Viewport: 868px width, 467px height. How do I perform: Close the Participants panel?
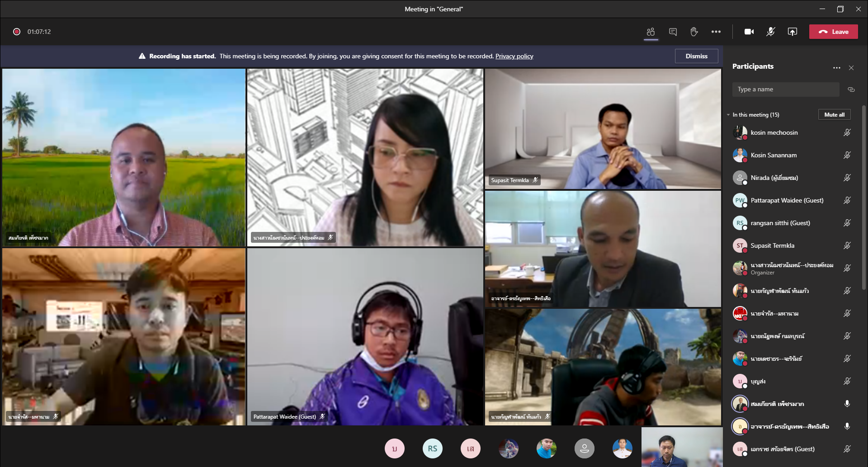pos(851,68)
